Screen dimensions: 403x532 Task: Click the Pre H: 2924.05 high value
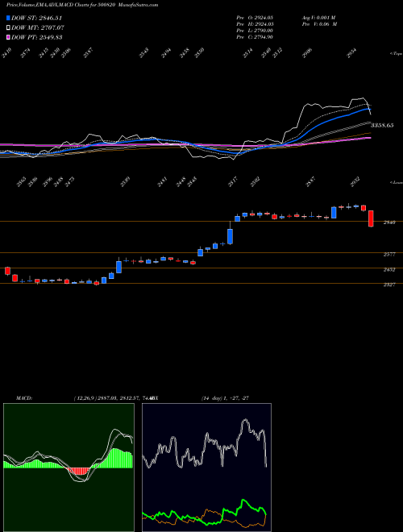coord(255,24)
